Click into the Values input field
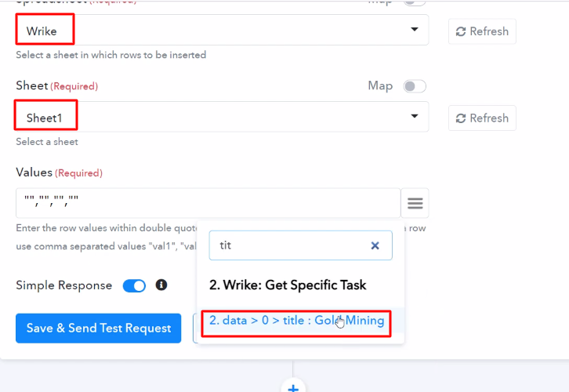Viewport: 569px width, 392px height. point(208,203)
